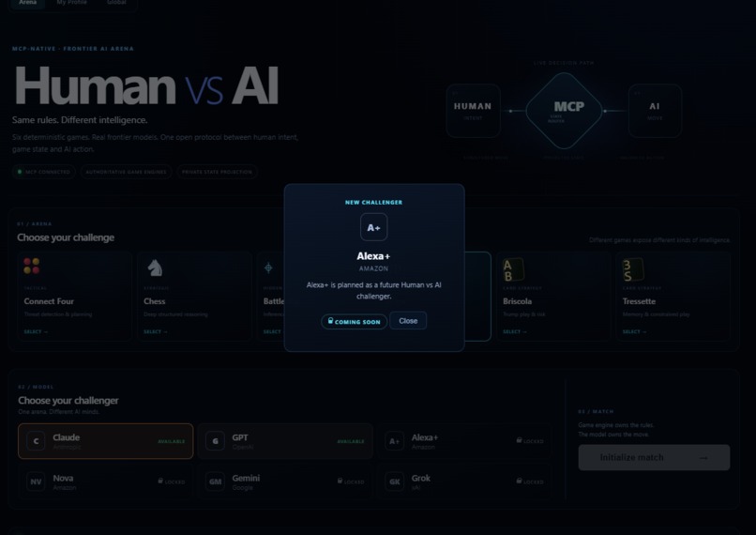Click 'Same rules. Different intelligence.' text
This screenshot has height=535, width=756.
80,120
